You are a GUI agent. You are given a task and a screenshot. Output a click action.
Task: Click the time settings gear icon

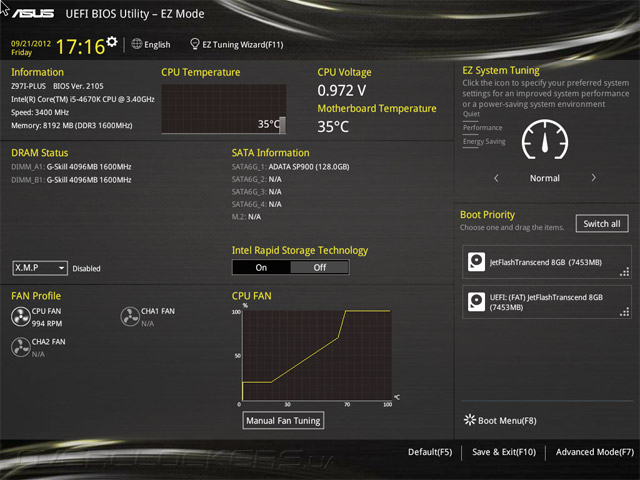112,41
